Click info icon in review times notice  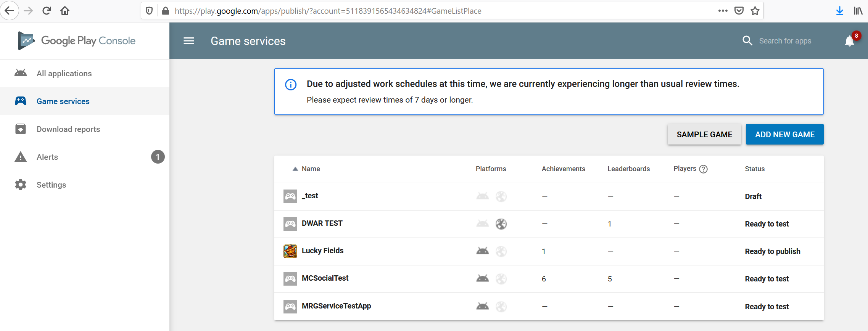coord(291,84)
